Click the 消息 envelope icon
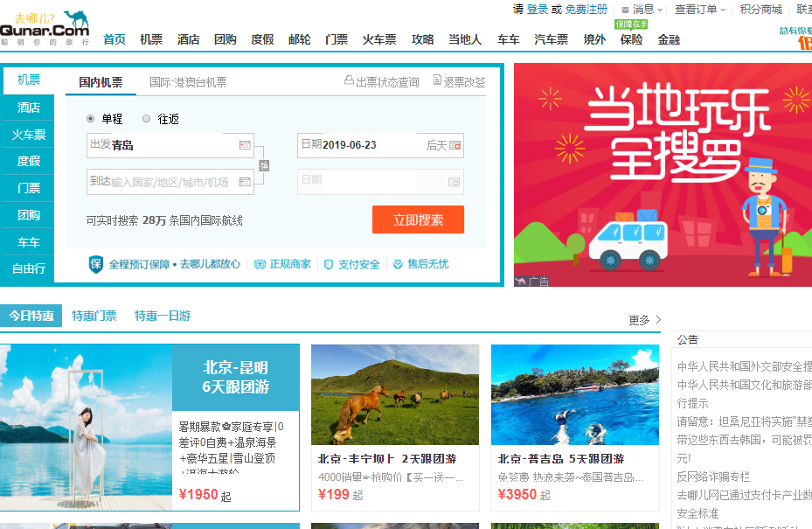Image resolution: width=812 pixels, height=529 pixels. (x=625, y=10)
